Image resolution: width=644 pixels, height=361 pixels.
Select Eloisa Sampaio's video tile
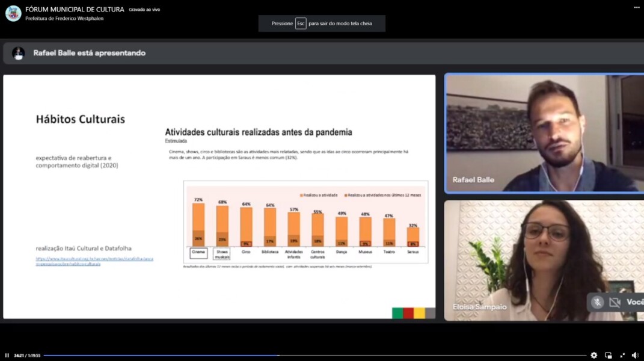click(545, 261)
